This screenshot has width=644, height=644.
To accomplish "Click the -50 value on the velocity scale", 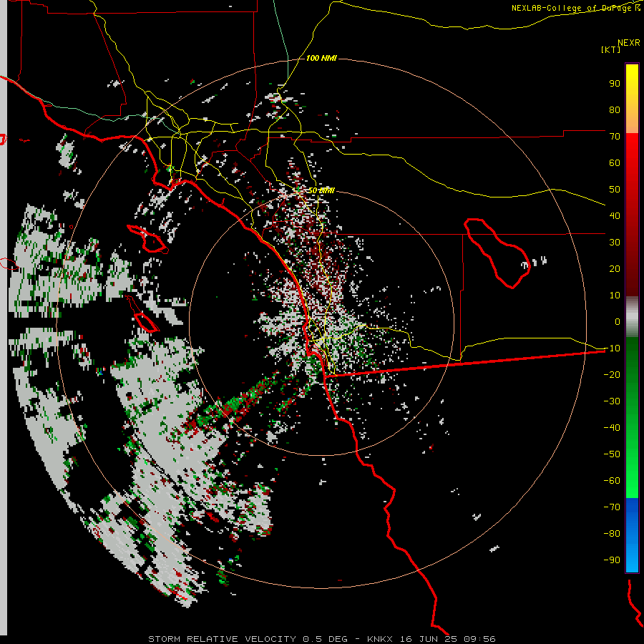I will coord(612,454).
